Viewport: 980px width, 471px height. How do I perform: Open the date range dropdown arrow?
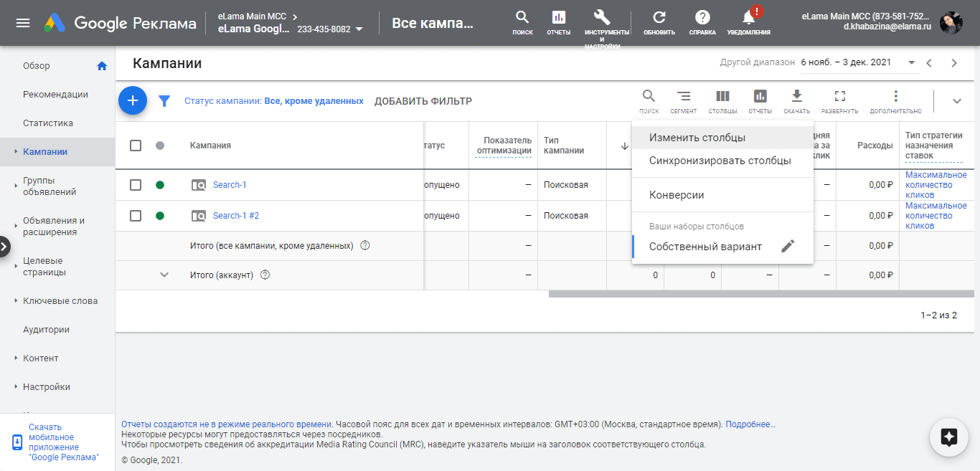912,63
